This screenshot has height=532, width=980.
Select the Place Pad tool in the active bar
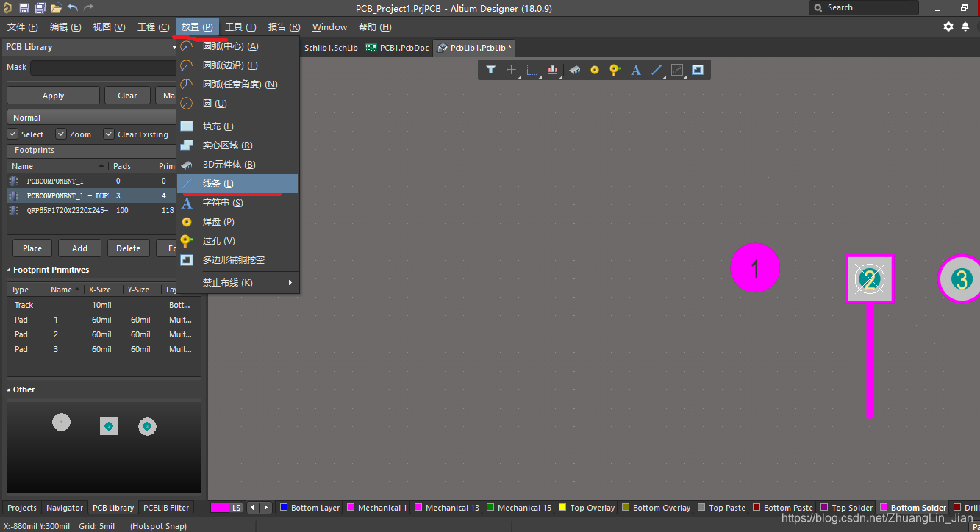(595, 70)
